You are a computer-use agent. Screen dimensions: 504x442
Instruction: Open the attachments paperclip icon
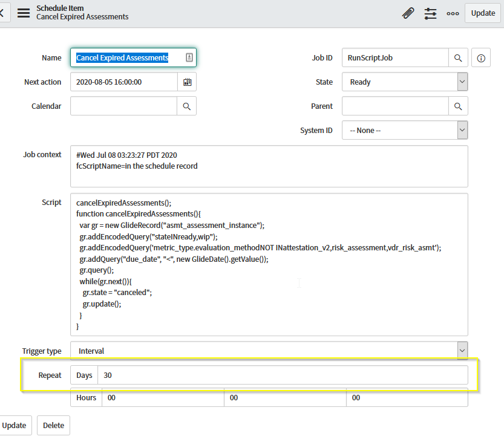pos(408,13)
